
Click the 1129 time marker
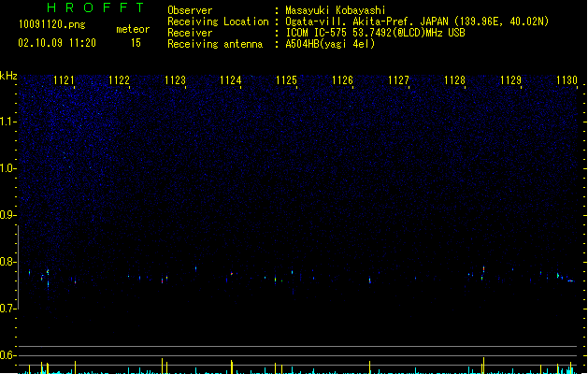click(510, 80)
